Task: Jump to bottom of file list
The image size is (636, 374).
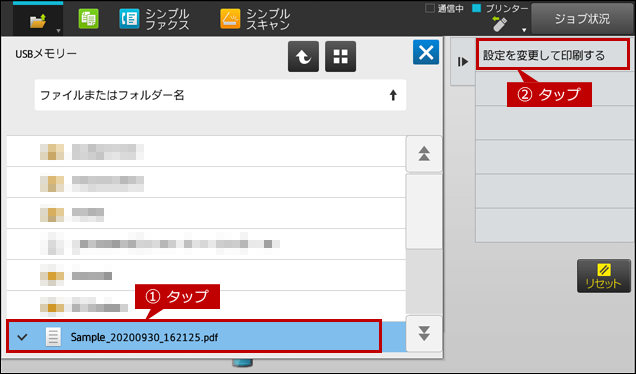Action: pos(424,333)
